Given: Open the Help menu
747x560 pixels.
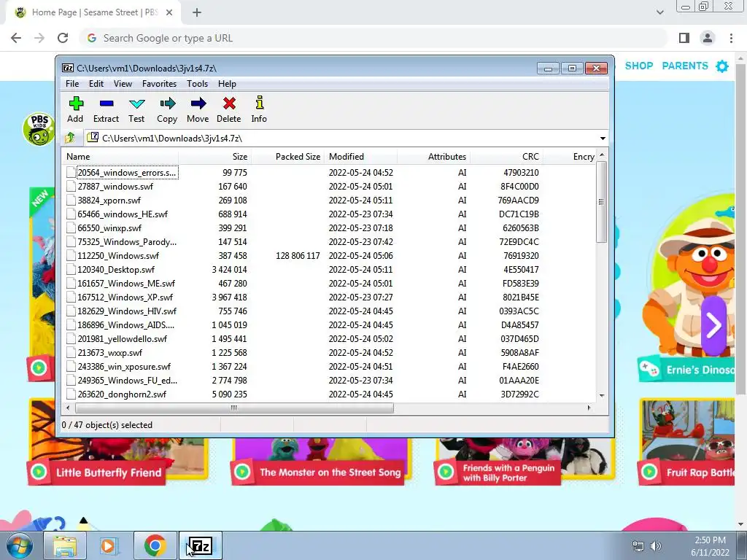Looking at the screenshot, I should (x=228, y=84).
